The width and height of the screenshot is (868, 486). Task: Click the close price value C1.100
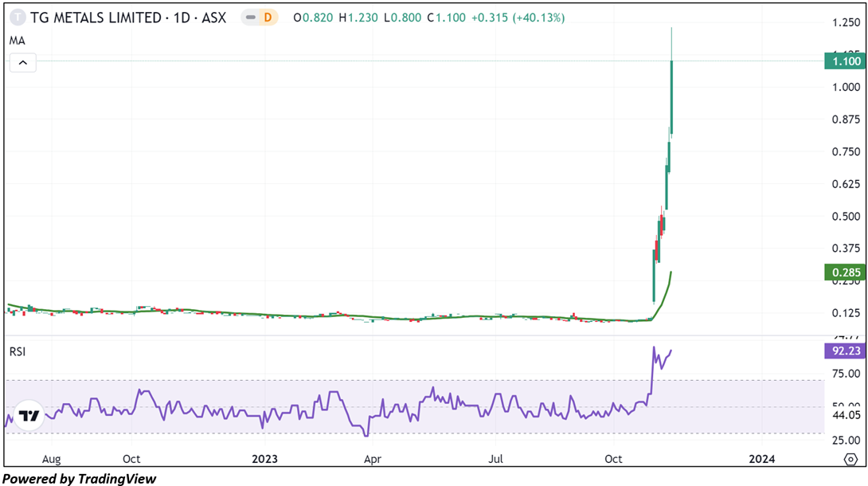click(446, 18)
